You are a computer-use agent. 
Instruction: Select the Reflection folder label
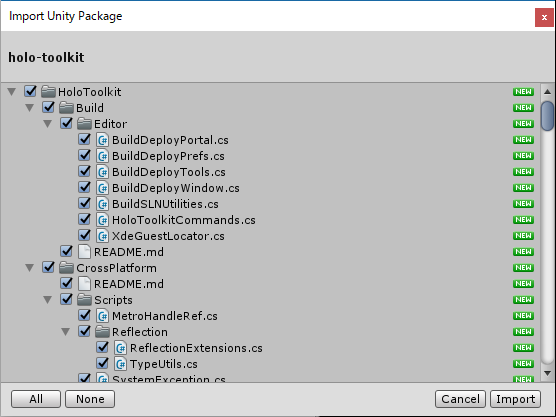[x=140, y=332]
